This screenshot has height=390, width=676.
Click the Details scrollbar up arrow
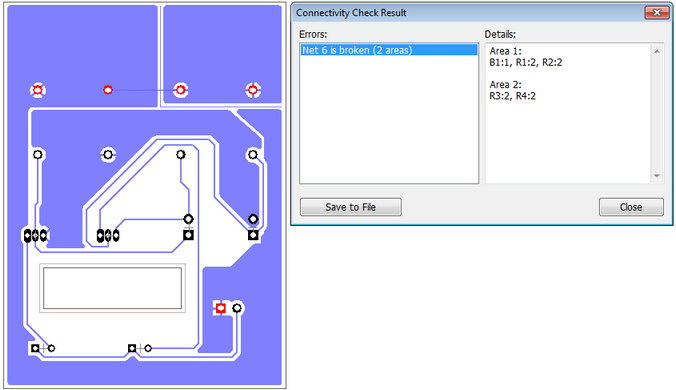(657, 52)
